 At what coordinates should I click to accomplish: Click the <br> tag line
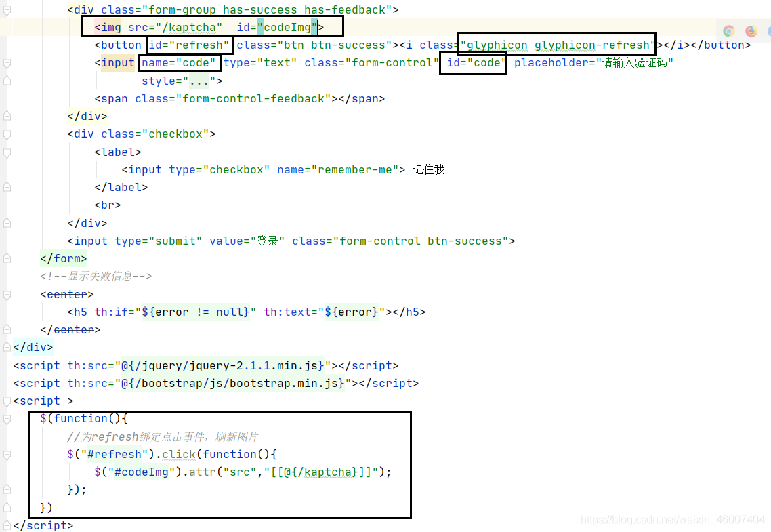pos(108,205)
